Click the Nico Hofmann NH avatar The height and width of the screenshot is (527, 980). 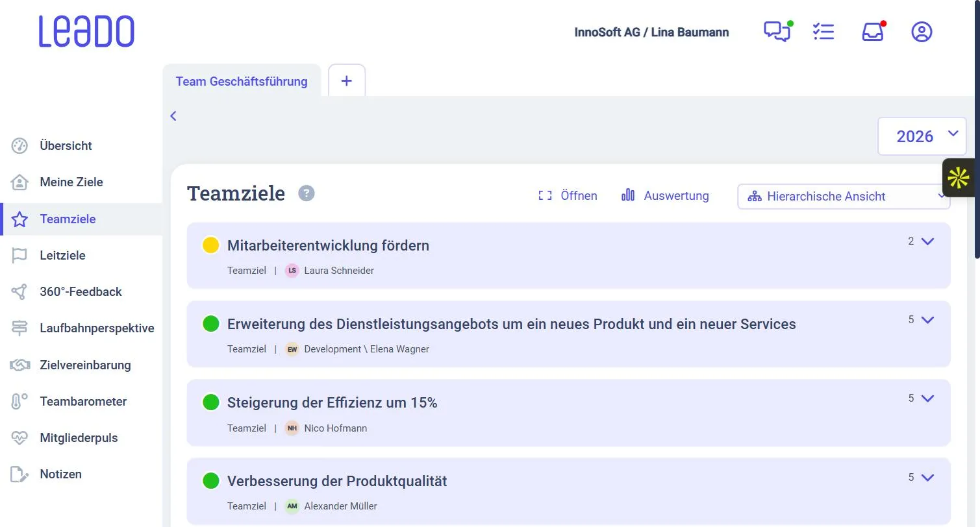[292, 428]
